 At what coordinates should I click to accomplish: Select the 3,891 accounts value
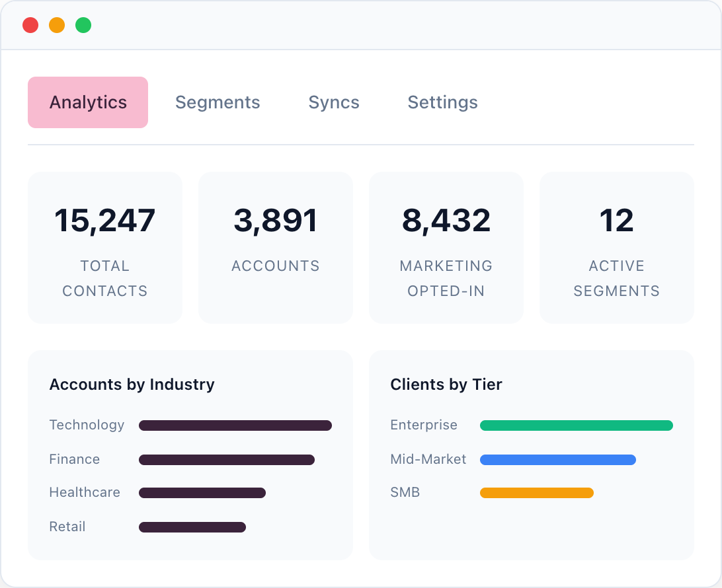point(275,221)
